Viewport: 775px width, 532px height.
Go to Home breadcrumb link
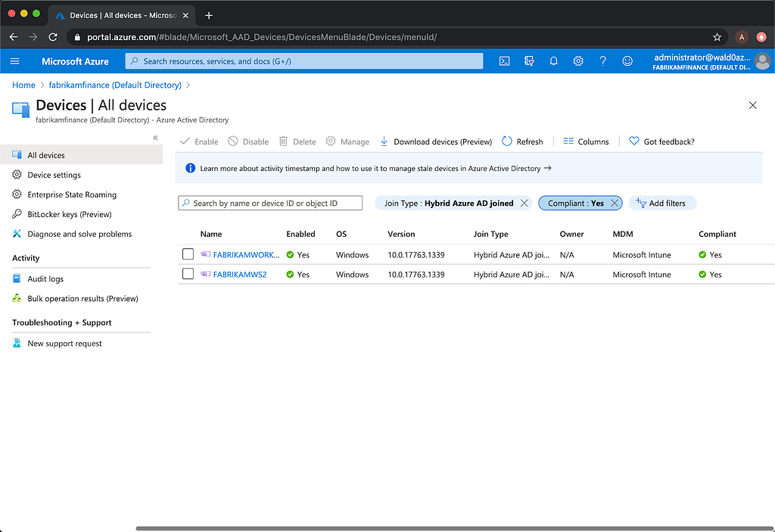(23, 85)
